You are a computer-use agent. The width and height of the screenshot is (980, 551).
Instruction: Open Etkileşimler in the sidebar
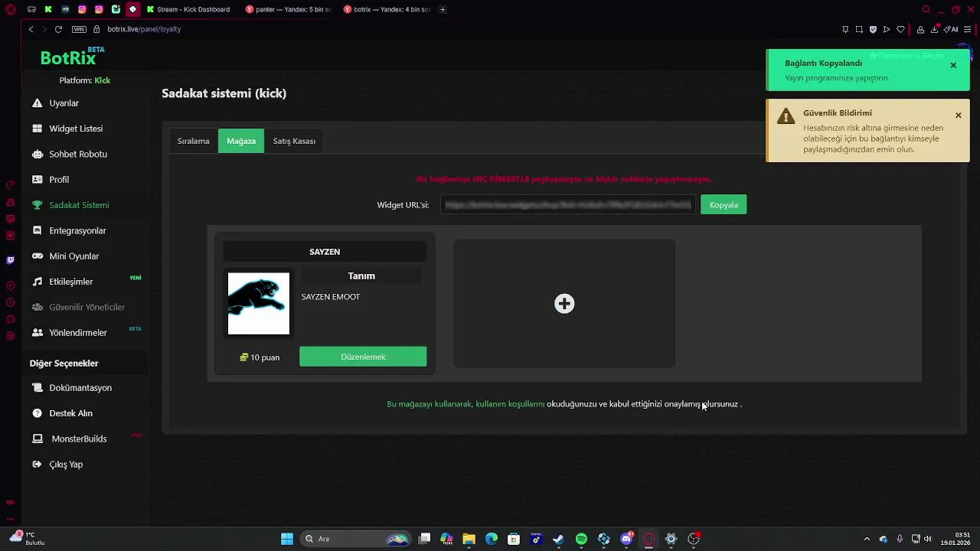[x=63, y=282]
